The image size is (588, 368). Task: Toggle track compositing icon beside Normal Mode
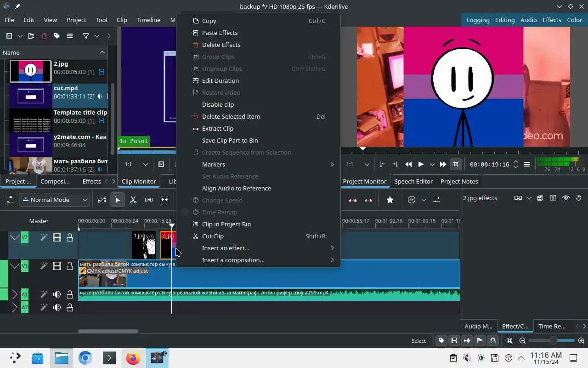click(x=102, y=200)
